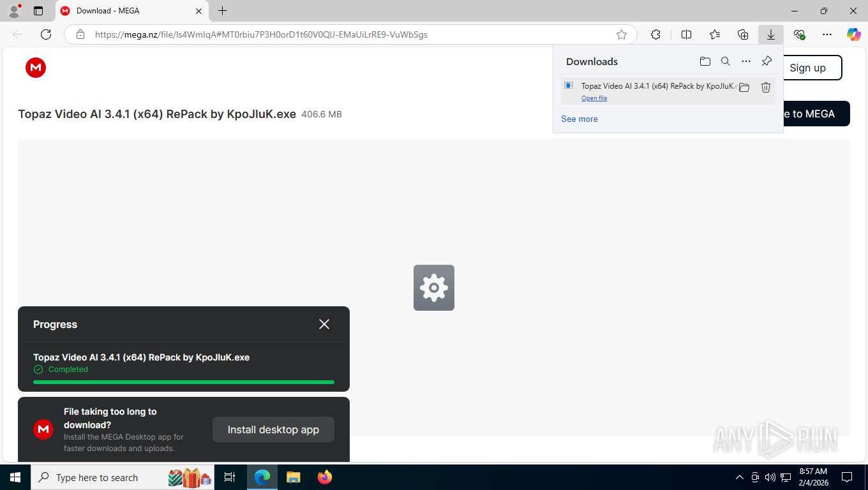
Task: Click the browser profile avatar icon
Action: point(13,11)
